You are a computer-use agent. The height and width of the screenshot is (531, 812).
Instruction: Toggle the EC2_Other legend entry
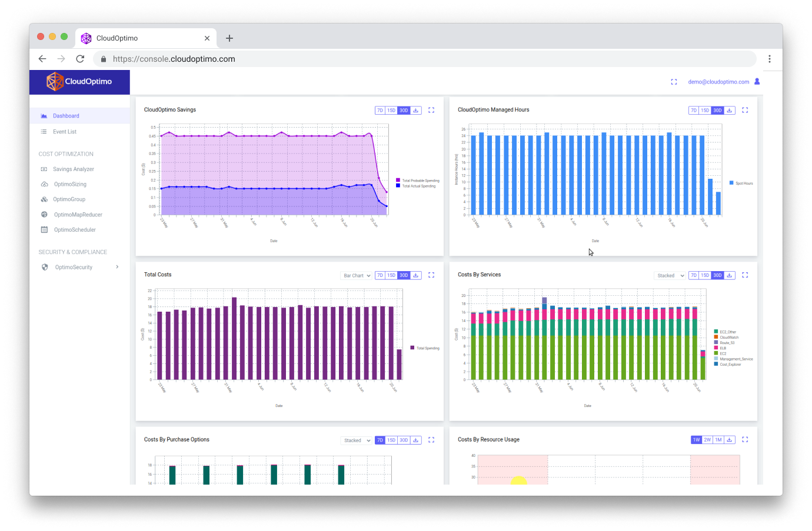pos(725,332)
